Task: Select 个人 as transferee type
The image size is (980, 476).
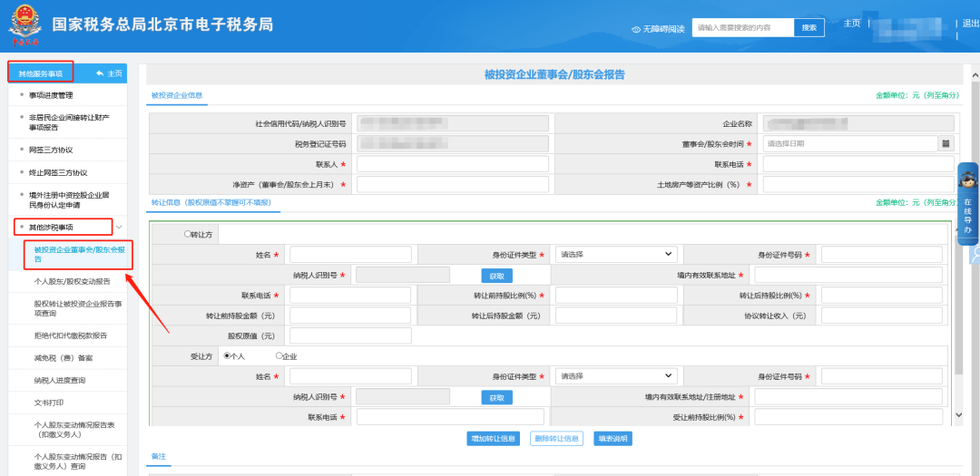Action: [x=225, y=356]
